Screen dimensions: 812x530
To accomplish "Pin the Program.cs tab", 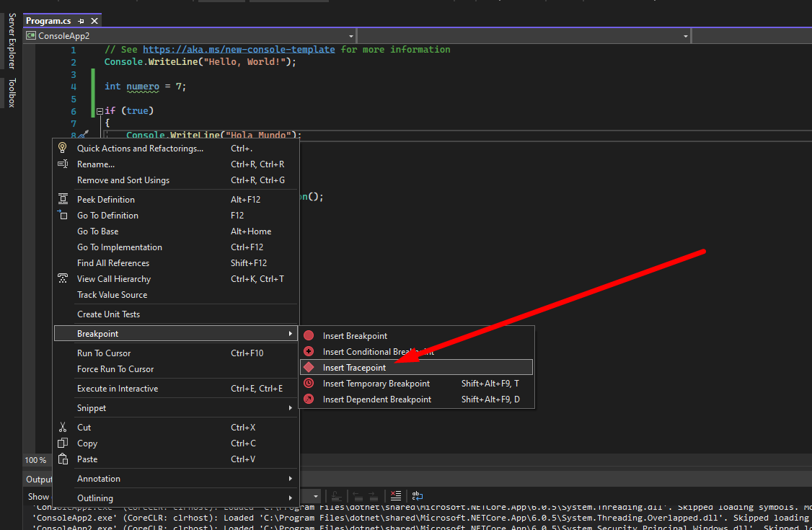I will pyautogui.click(x=81, y=22).
